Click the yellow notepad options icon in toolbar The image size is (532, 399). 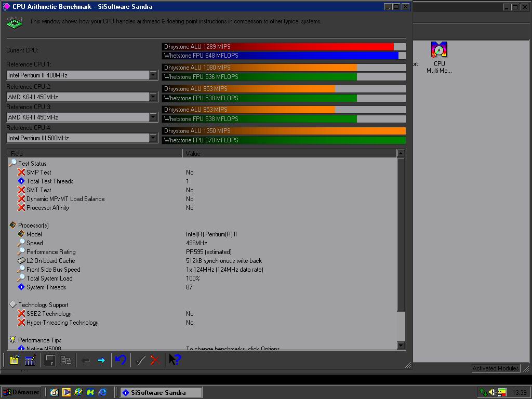[14, 360]
